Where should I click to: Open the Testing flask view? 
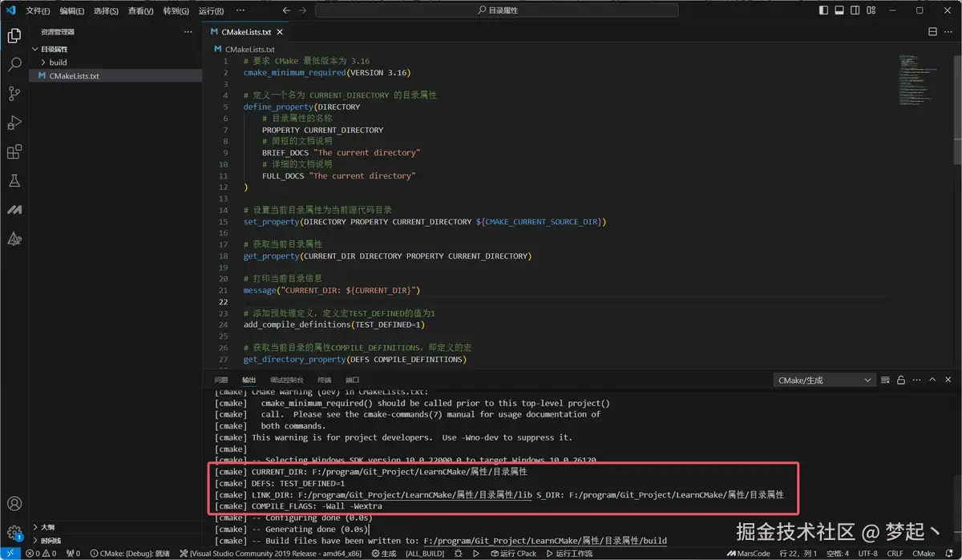coord(14,180)
